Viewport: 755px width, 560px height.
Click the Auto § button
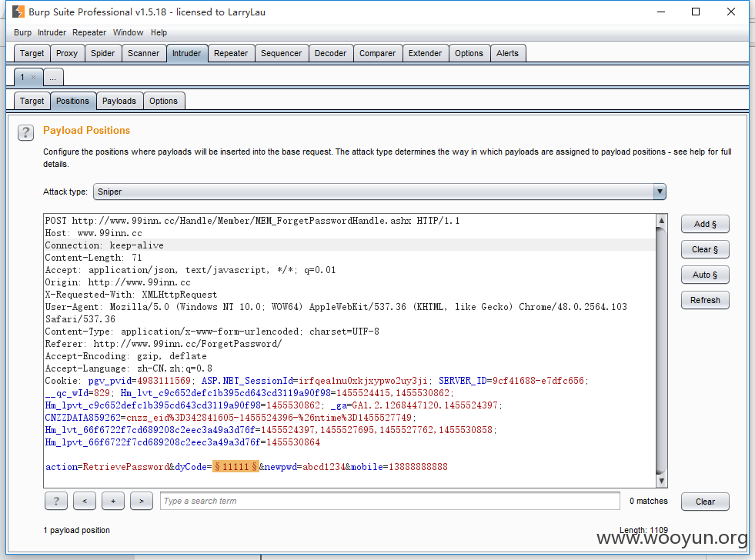tap(705, 275)
